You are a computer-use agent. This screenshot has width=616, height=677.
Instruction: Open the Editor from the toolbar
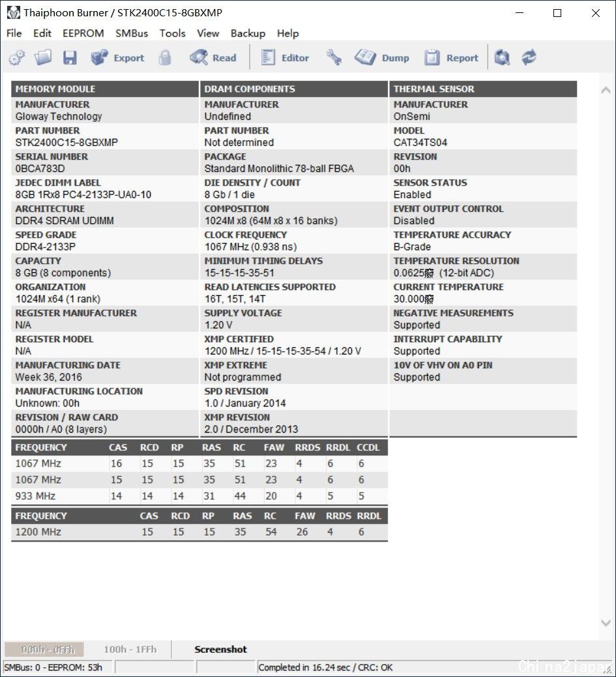[285, 57]
